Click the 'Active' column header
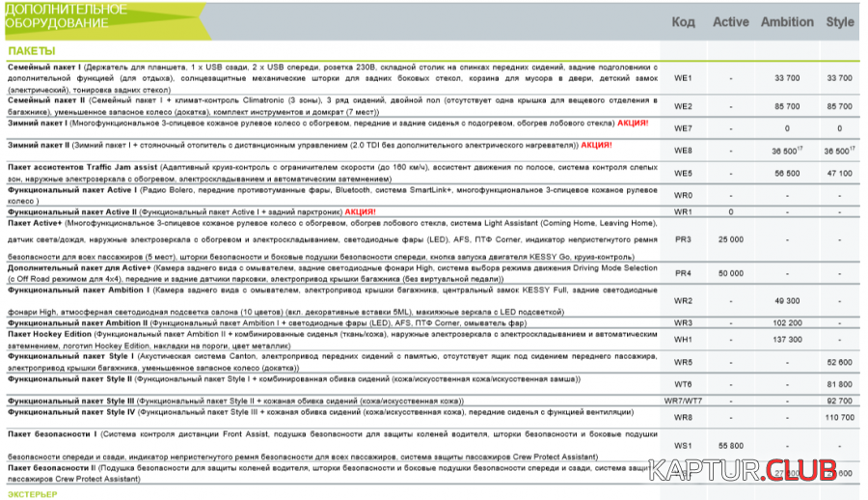Viewport: 868px width, 500px height. point(731,22)
